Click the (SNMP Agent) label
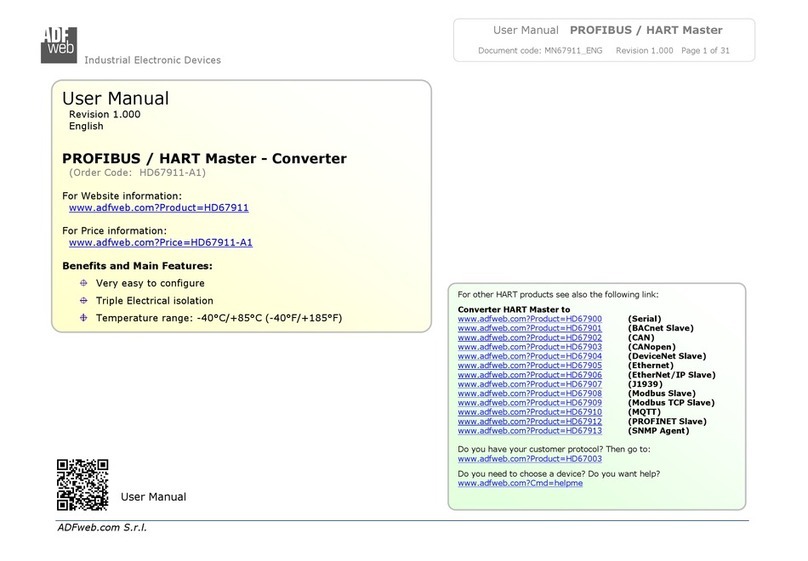This screenshot has height=561, width=808. pyautogui.click(x=659, y=431)
